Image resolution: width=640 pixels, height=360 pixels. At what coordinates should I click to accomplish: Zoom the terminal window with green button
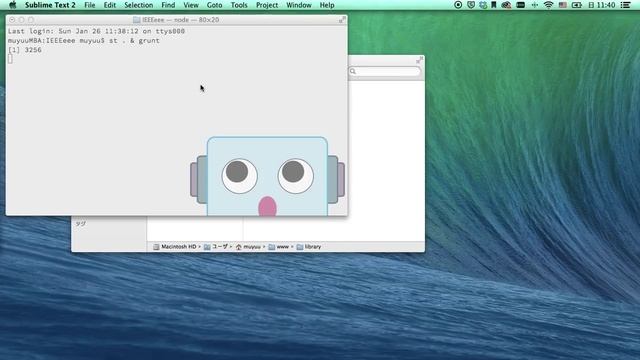pos(31,20)
